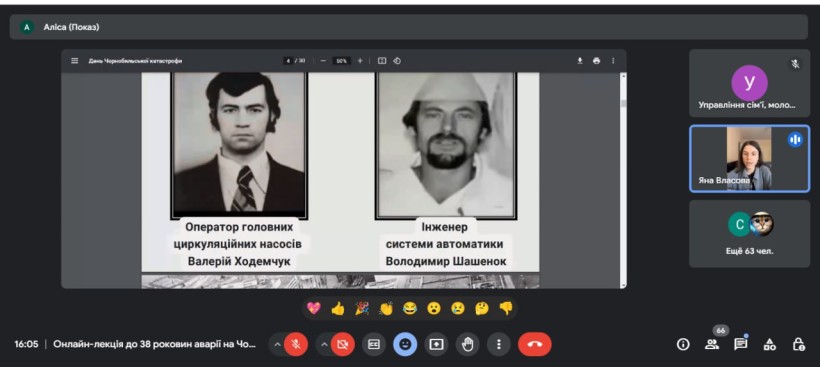Expand audio settings arrow beside microphone
The height and width of the screenshot is (367, 820).
pyautogui.click(x=277, y=345)
